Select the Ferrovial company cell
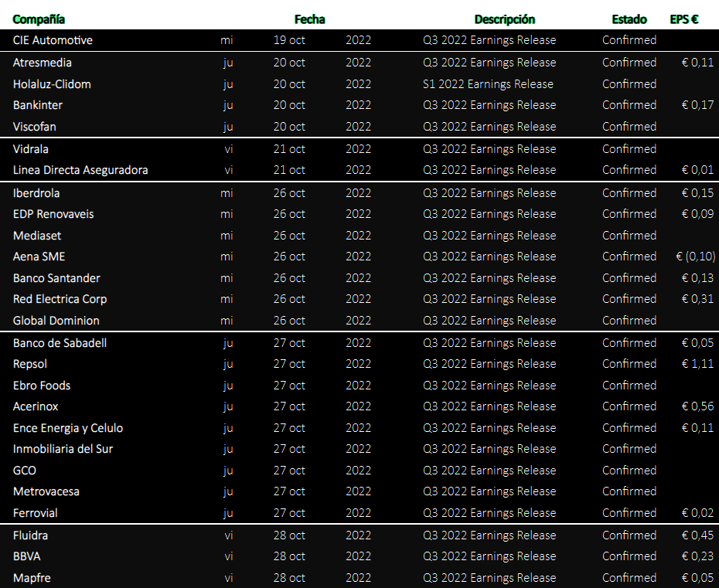 click(36, 513)
